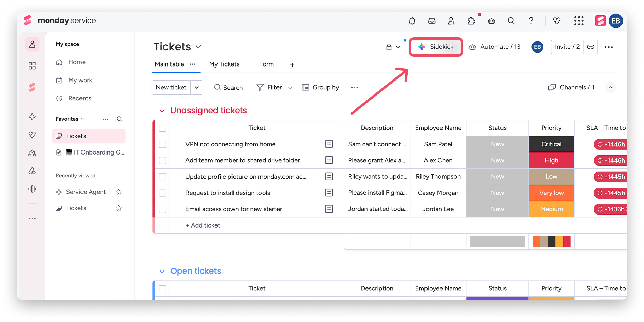Open the board lock permissions dropdown
This screenshot has height=322, width=644.
393,47
